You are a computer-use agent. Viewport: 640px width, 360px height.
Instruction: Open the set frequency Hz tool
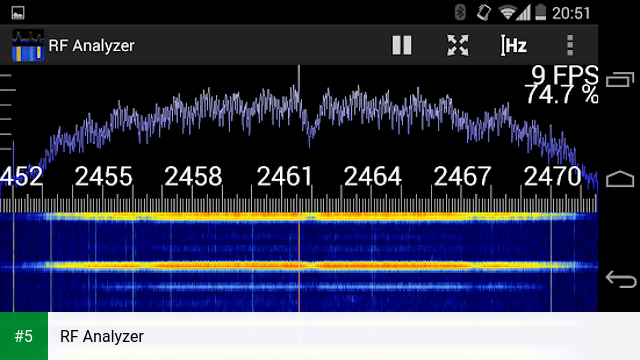coord(514,45)
